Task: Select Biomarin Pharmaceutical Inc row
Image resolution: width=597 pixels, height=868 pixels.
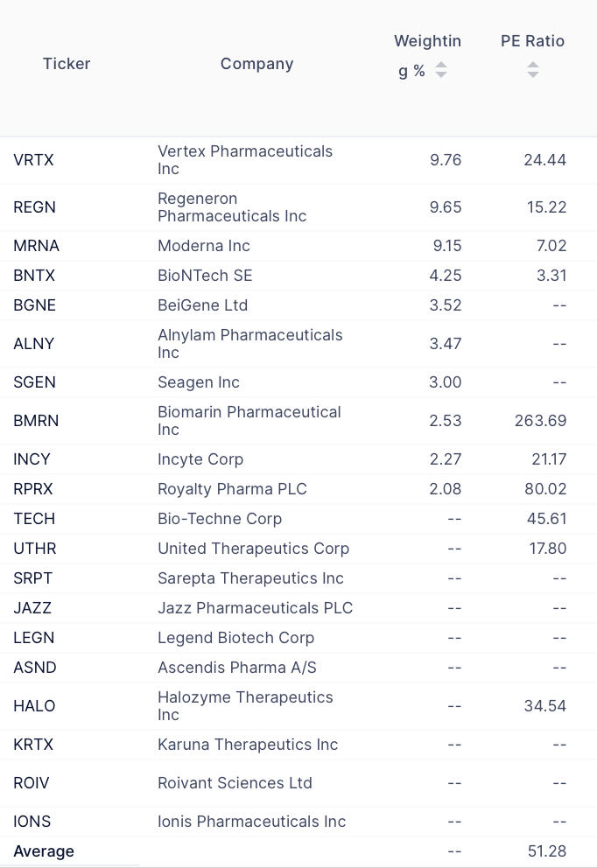Action: pos(249,421)
